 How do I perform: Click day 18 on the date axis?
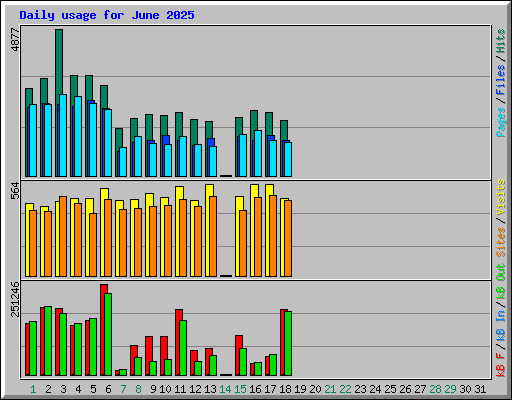(285, 389)
